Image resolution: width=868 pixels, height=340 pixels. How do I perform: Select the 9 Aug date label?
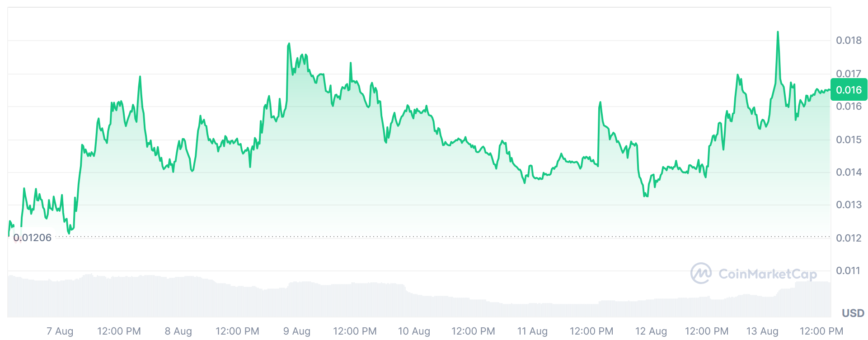click(x=296, y=331)
